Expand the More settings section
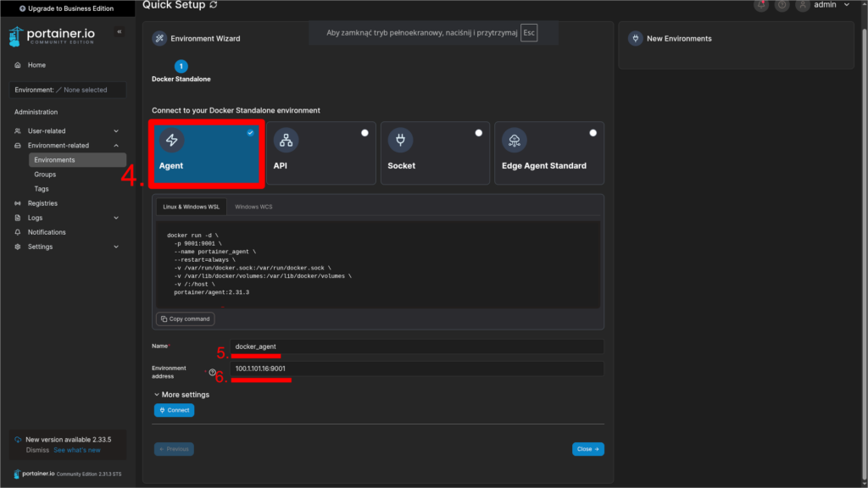The image size is (868, 488). tap(181, 395)
